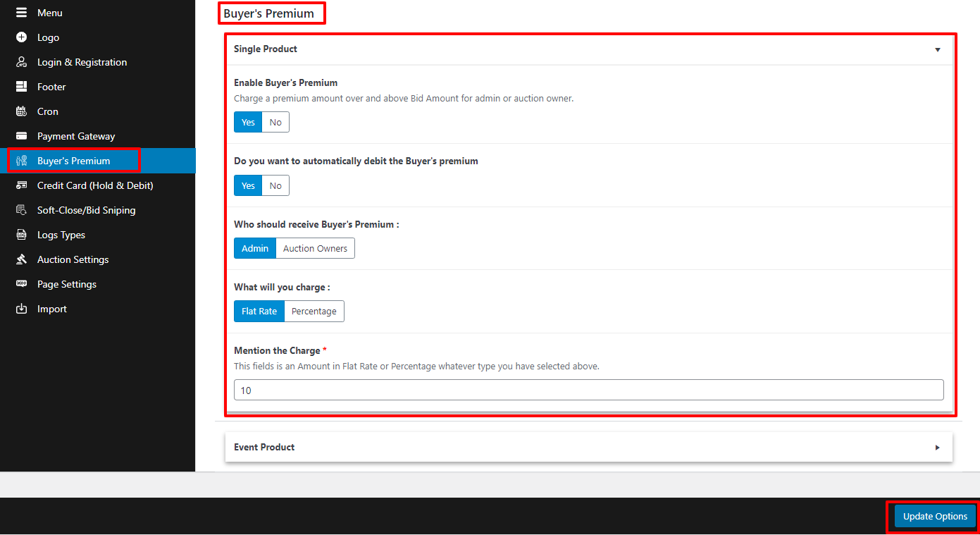Click the Mention the Charge input field
The image size is (980, 535).
coord(588,390)
